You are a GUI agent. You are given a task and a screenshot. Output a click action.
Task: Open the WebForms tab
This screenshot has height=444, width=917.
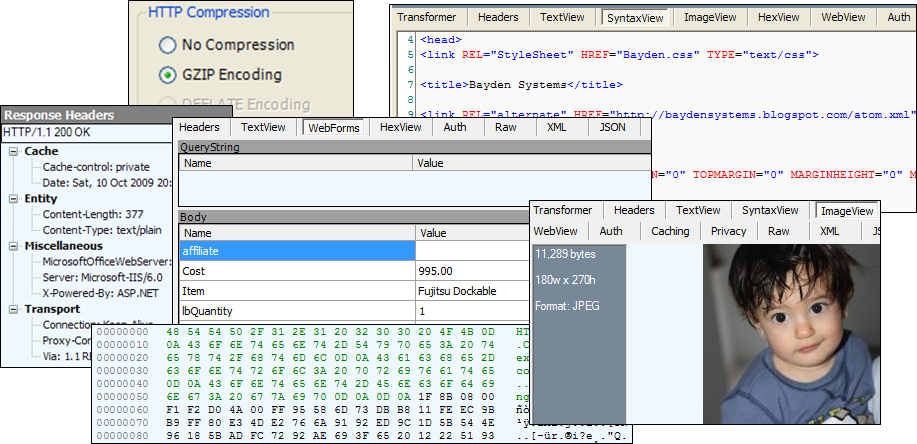(x=334, y=128)
